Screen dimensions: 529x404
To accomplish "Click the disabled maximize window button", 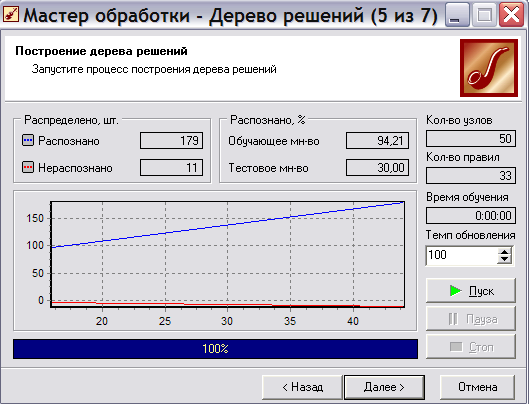I will click(x=484, y=15).
